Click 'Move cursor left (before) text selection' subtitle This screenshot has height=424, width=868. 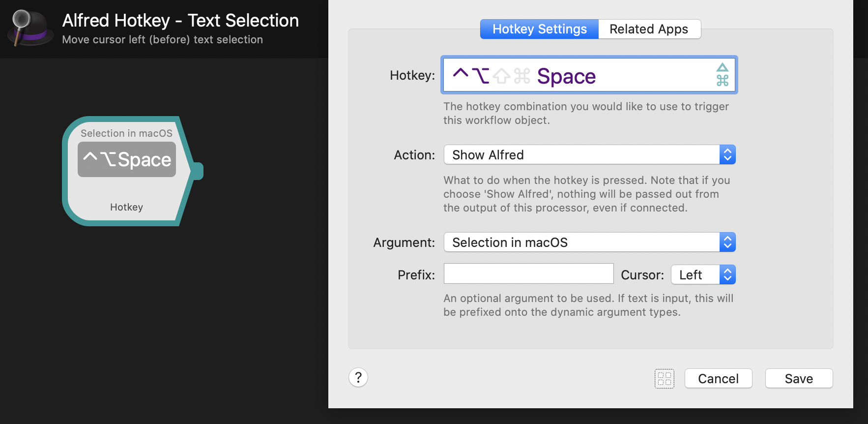point(162,40)
